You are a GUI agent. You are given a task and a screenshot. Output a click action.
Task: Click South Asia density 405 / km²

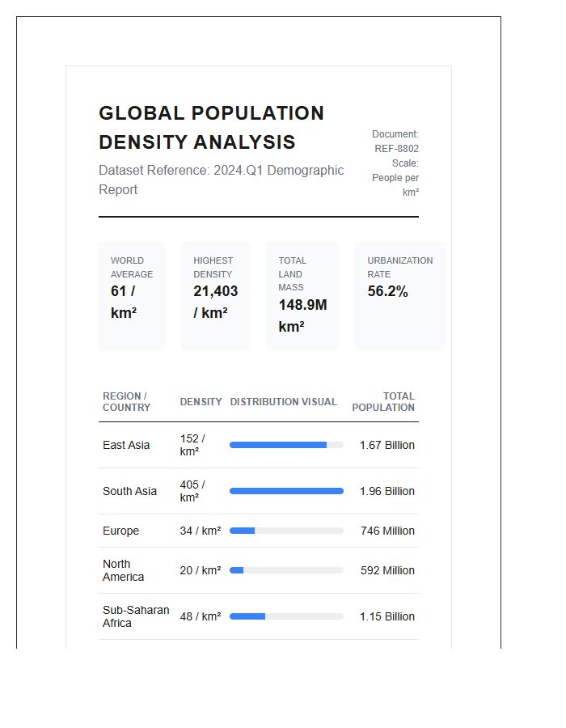(x=192, y=491)
